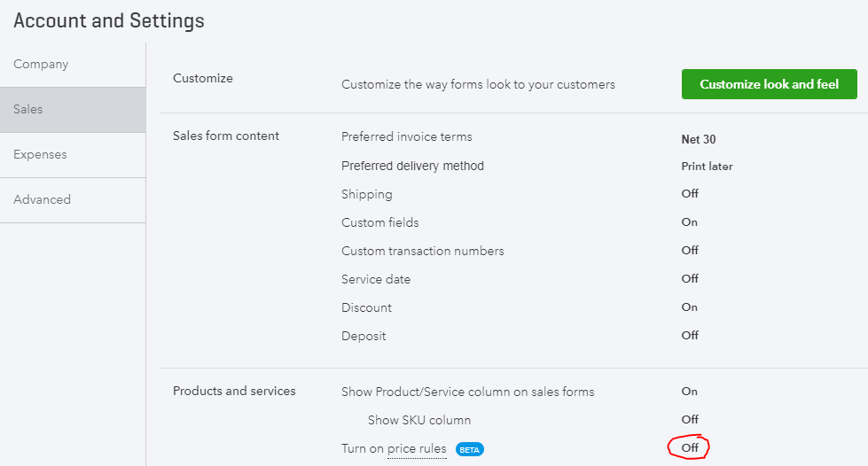Edit the Service date Off value
The image size is (868, 466).
(x=690, y=278)
